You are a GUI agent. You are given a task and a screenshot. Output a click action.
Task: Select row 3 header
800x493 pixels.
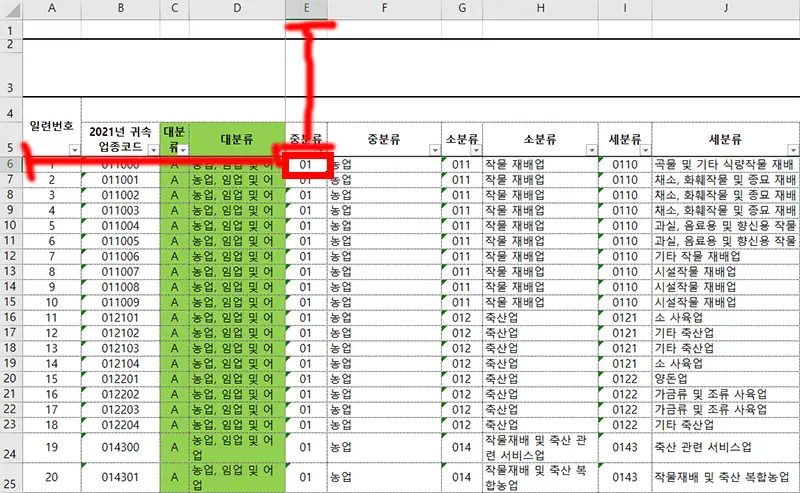11,73
